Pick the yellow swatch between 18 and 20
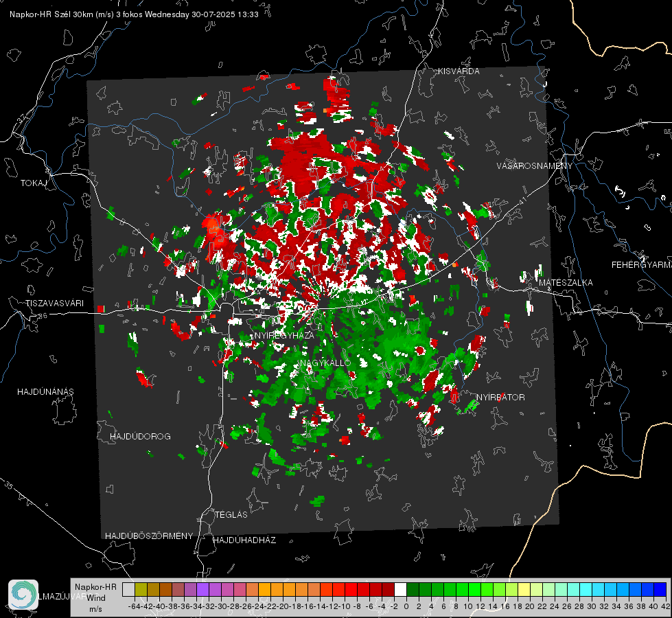The height and width of the screenshot is (618, 672). (524, 589)
